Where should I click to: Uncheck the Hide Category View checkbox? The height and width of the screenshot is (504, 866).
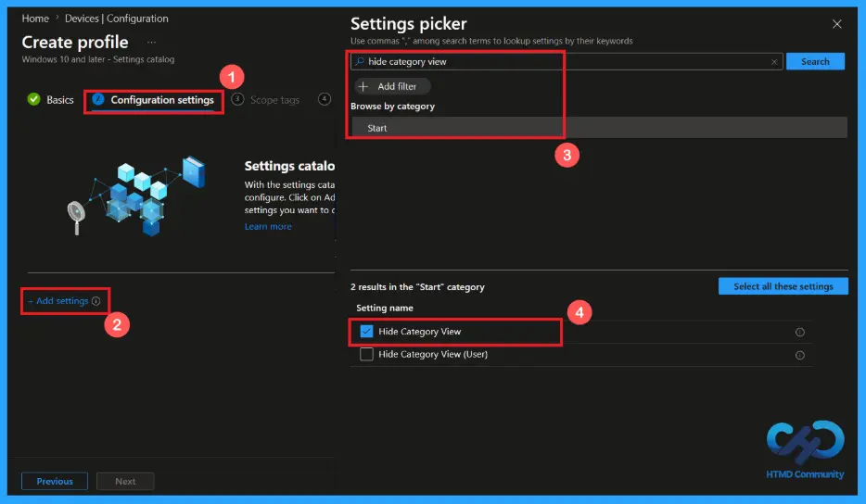(366, 332)
